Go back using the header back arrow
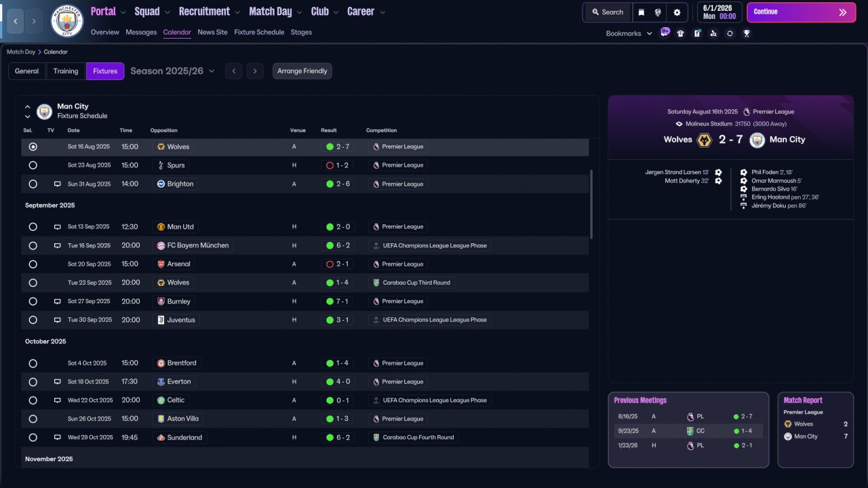This screenshot has width=868, height=488. pos(15,21)
